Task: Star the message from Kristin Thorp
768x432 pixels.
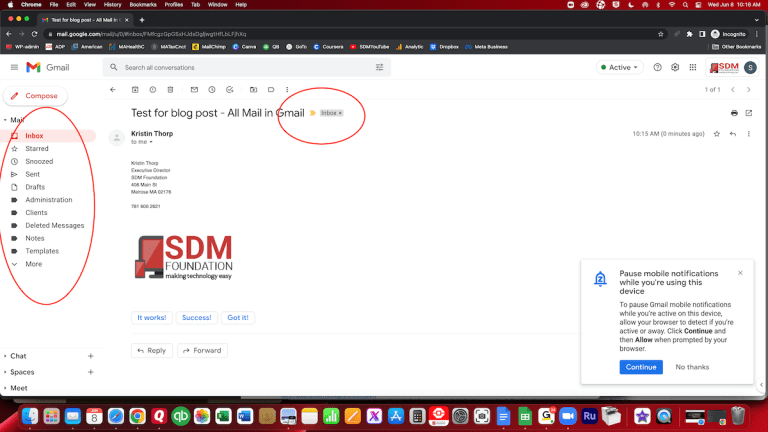Action: [717, 134]
